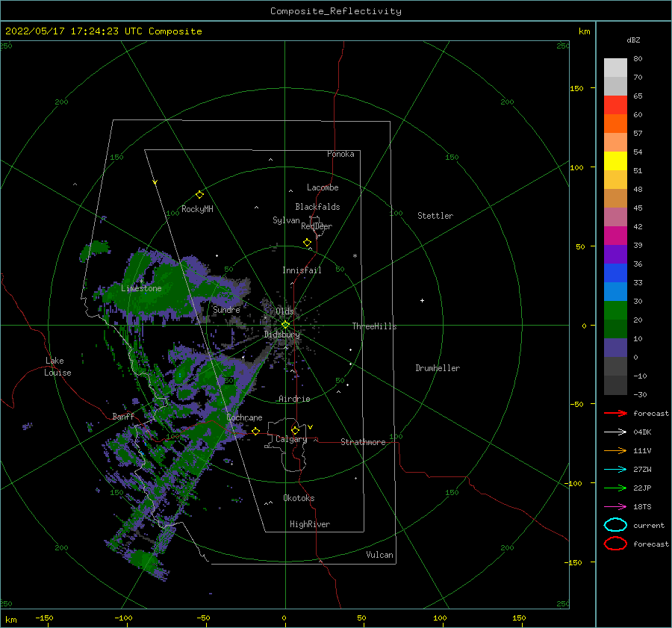Click the green 22JP arrow icon
The image size is (672, 628).
615,488
